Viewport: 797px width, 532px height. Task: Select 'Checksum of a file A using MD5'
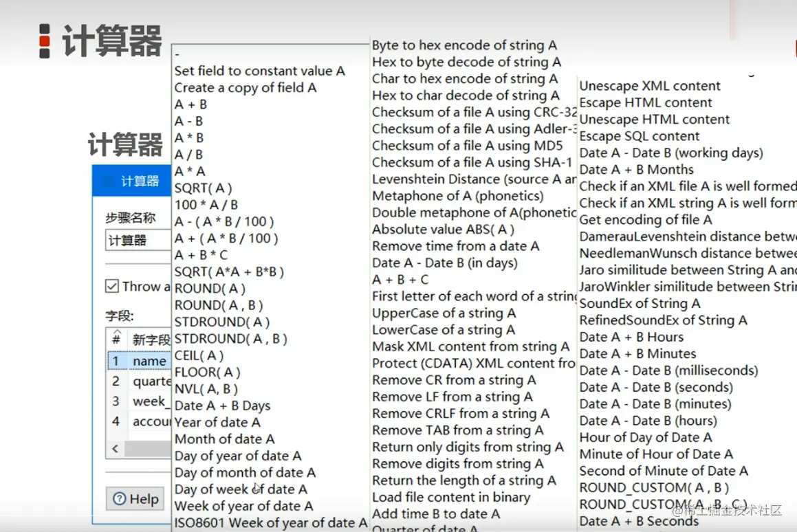(x=468, y=145)
